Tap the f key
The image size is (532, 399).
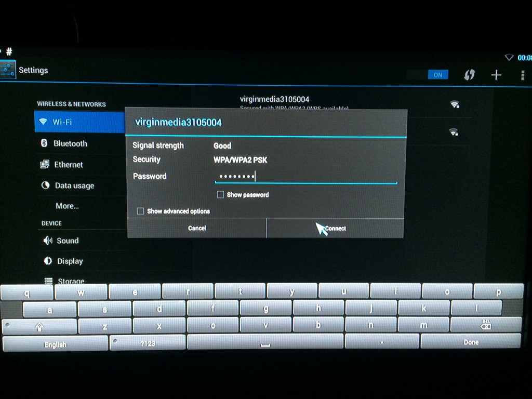click(x=212, y=308)
